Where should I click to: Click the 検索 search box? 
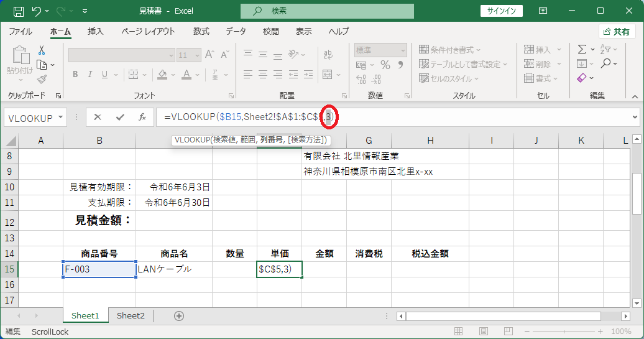click(x=328, y=11)
